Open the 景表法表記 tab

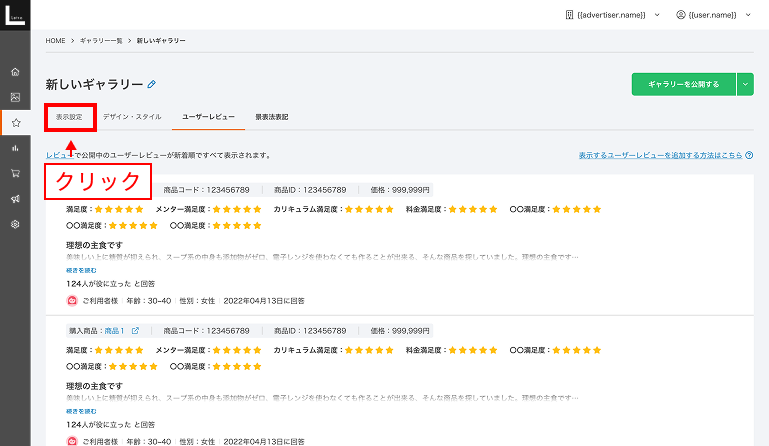[x=271, y=117]
